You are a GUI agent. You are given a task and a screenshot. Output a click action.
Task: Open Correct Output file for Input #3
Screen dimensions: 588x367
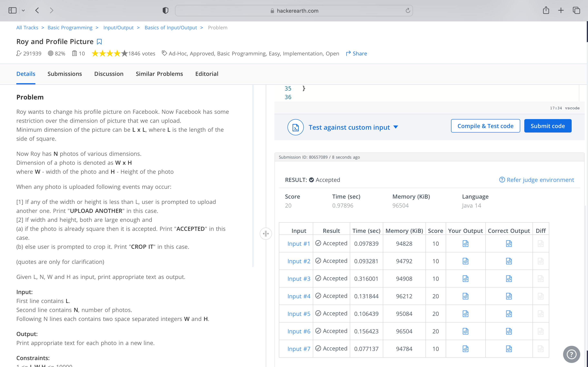(x=509, y=279)
